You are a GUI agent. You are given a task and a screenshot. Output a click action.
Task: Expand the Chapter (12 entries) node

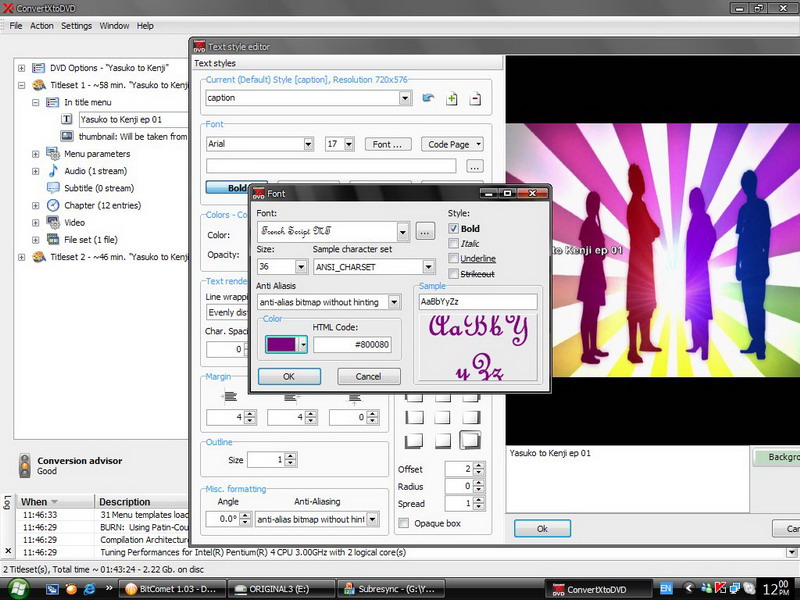coord(35,206)
